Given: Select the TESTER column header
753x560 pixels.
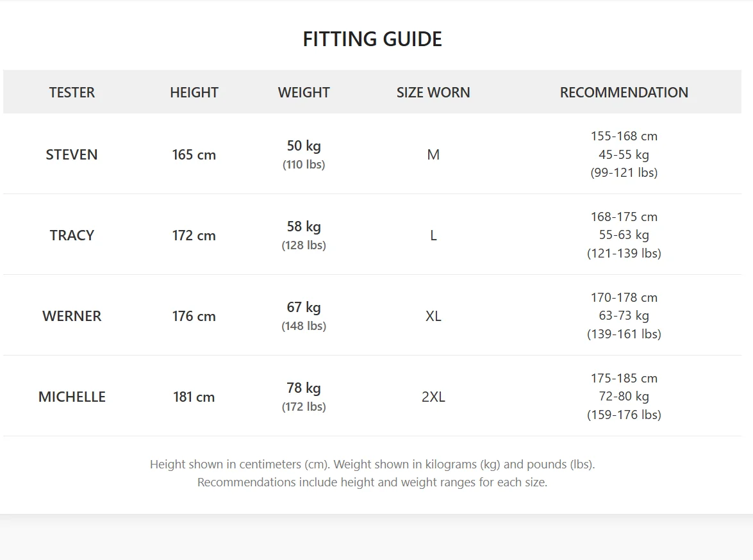Looking at the screenshot, I should [72, 92].
